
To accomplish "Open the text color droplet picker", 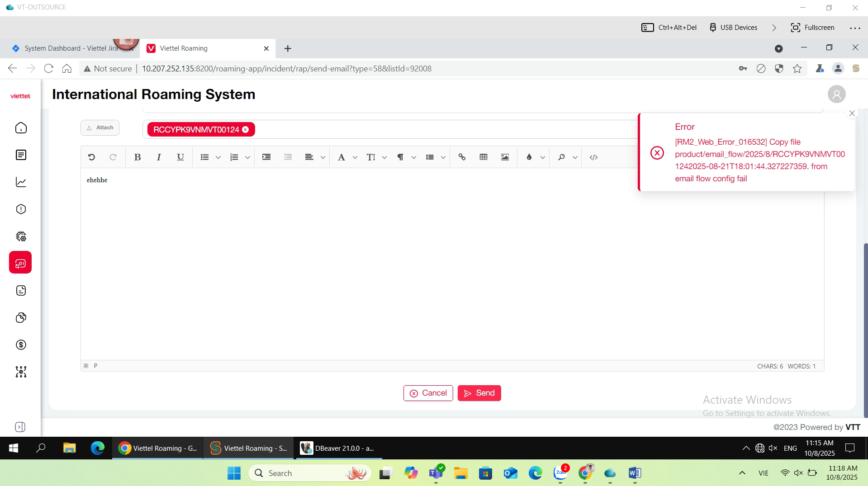I will point(529,157).
